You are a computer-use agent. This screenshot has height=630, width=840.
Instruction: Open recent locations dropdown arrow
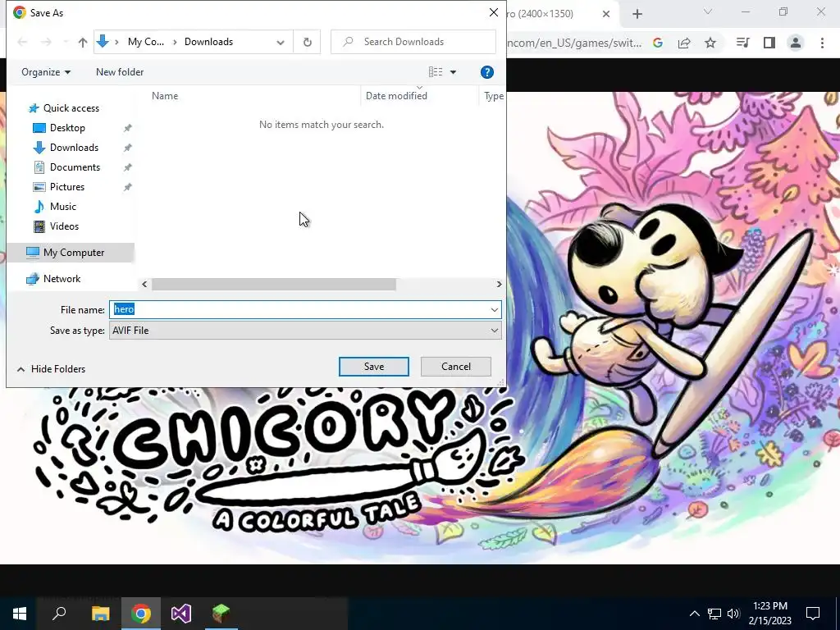click(66, 42)
